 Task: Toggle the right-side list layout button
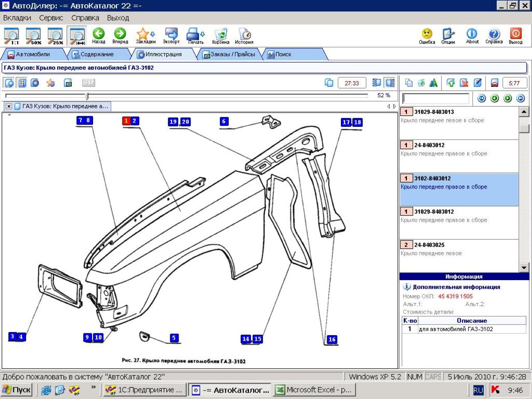pyautogui.click(x=390, y=83)
